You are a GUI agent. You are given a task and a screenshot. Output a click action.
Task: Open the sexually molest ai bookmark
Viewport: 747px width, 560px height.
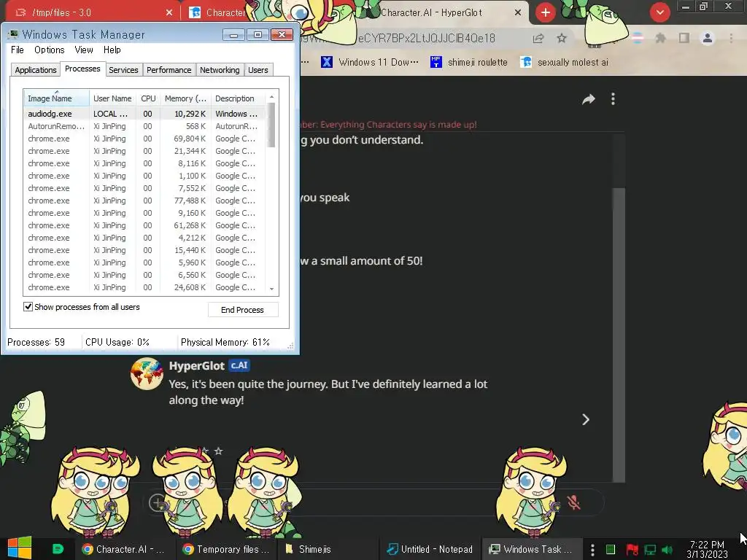click(x=564, y=63)
